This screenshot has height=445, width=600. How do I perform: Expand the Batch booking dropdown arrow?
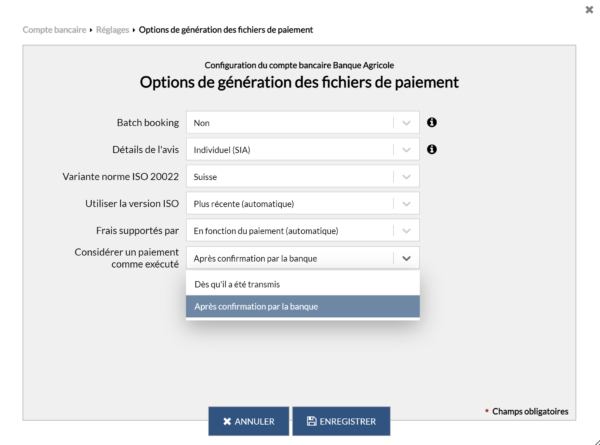(x=406, y=123)
